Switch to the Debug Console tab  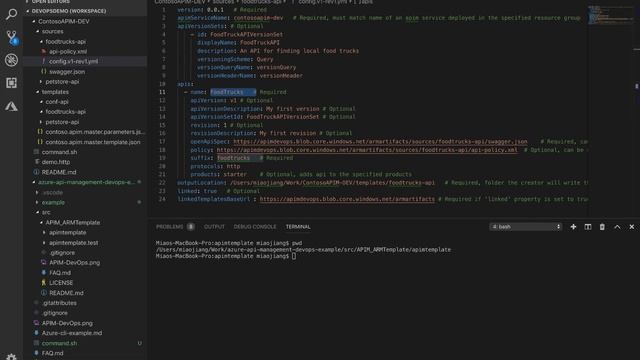[x=255, y=227]
